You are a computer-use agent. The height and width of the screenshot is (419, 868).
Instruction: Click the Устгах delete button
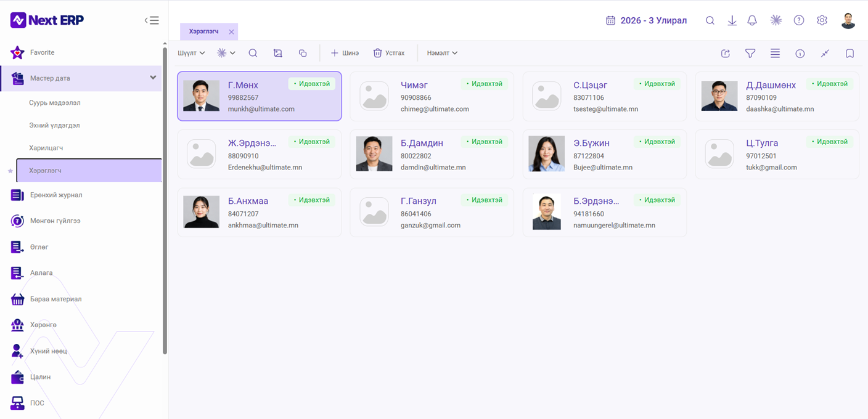pyautogui.click(x=389, y=53)
